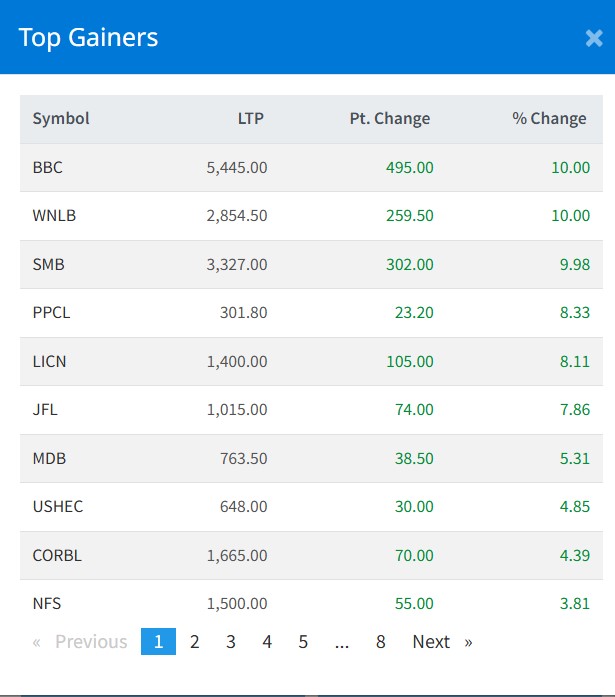The image size is (615, 697).
Task: Go to pagination page 3
Action: pos(231,642)
